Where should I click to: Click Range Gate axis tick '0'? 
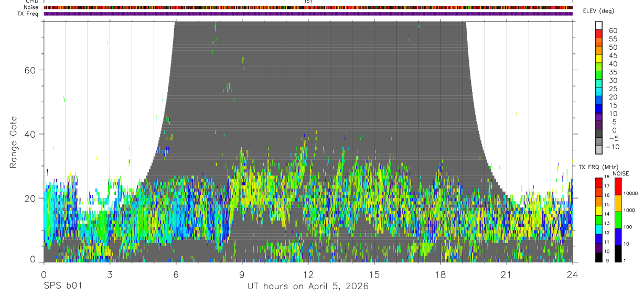(33, 259)
